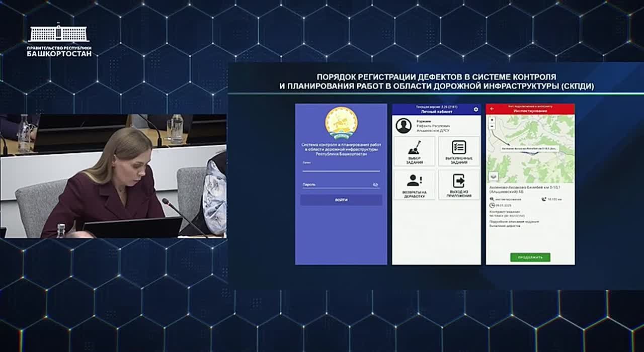Click the Правительство Республики Башкортостан logo

coord(59,41)
